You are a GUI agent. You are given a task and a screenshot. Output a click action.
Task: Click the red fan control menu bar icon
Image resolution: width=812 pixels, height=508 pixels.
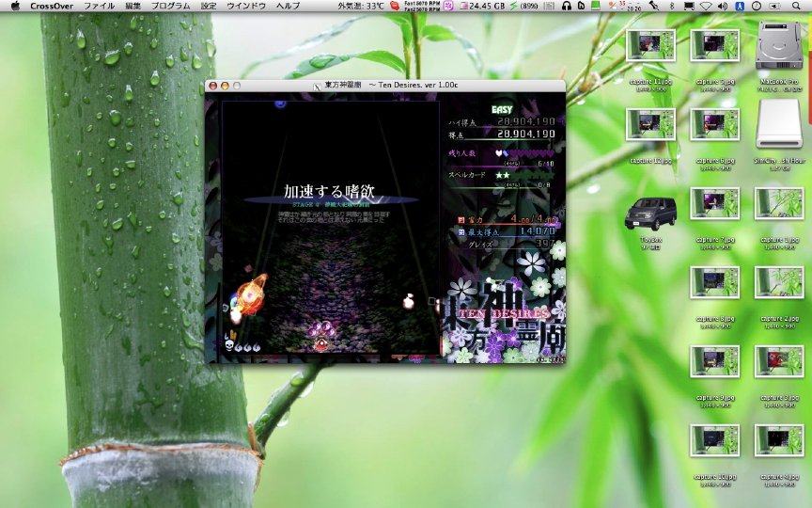pos(395,6)
